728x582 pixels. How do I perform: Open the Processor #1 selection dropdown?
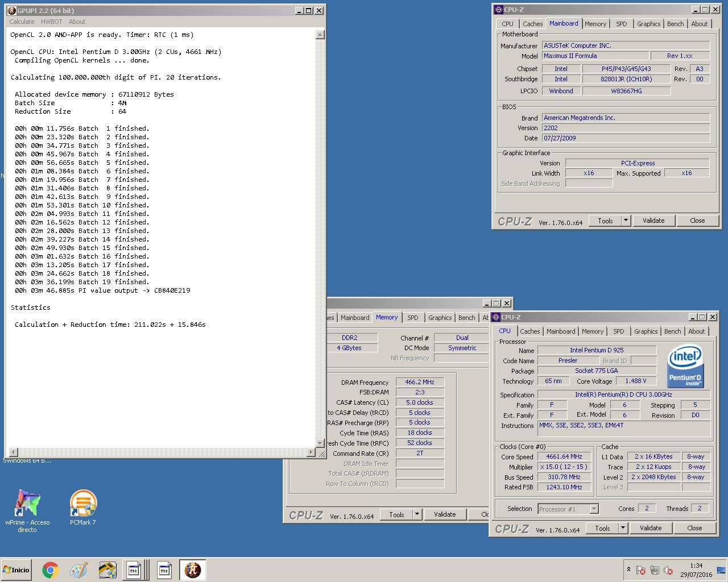coord(568,509)
